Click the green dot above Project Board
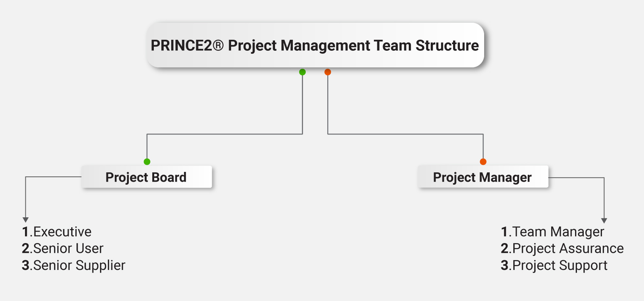The height and width of the screenshot is (301, 644). click(147, 162)
